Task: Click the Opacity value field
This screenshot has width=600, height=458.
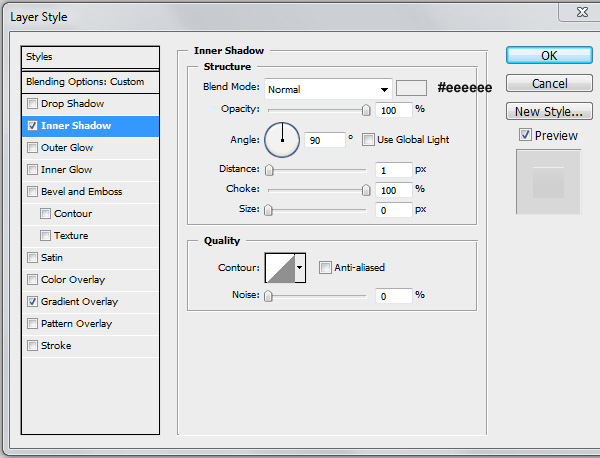Action: [x=394, y=110]
